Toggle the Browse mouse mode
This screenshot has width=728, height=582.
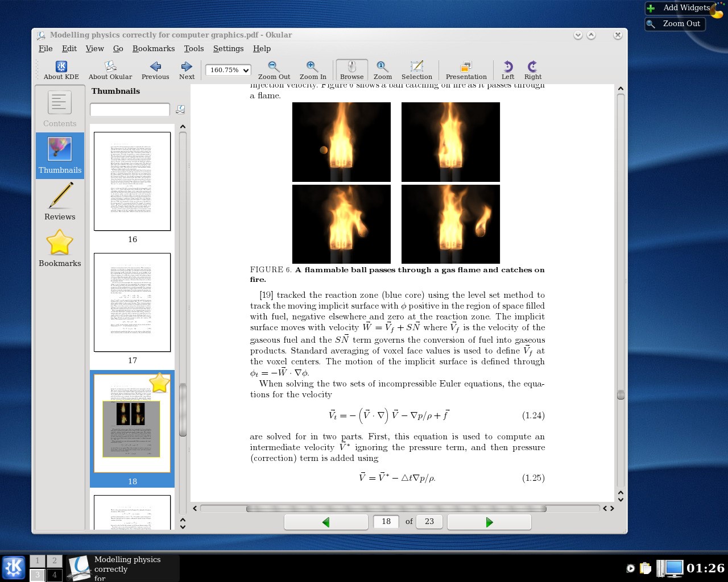coord(351,70)
